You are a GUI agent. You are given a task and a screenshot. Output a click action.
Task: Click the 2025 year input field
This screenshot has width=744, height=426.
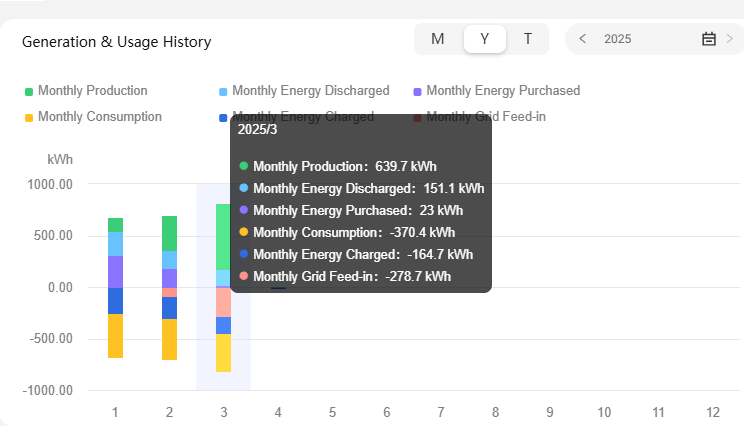tap(640, 39)
